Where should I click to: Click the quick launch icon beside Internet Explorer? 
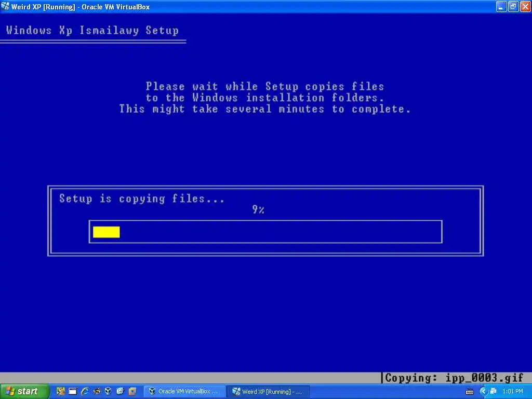(x=96, y=392)
